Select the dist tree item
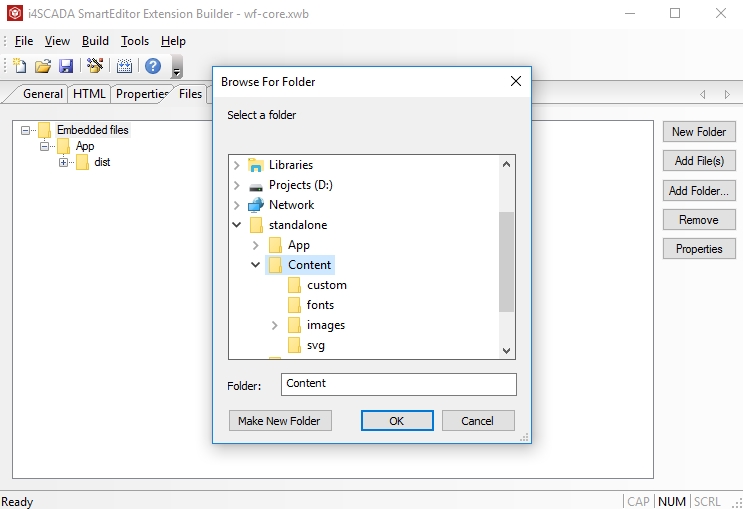Viewport: 743px width, 509px height. (102, 162)
